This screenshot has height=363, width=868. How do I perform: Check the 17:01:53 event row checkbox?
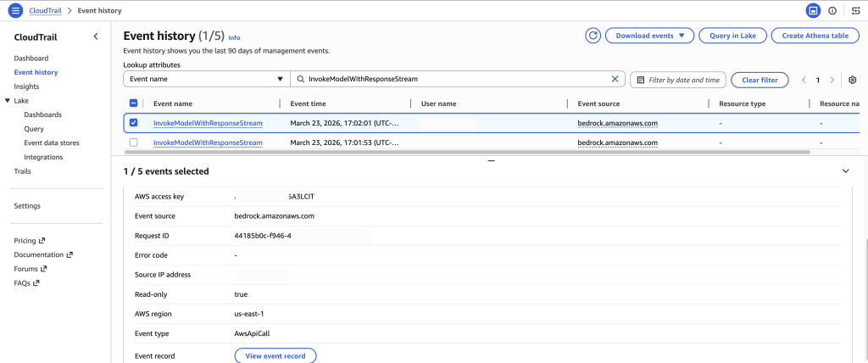[x=133, y=142]
